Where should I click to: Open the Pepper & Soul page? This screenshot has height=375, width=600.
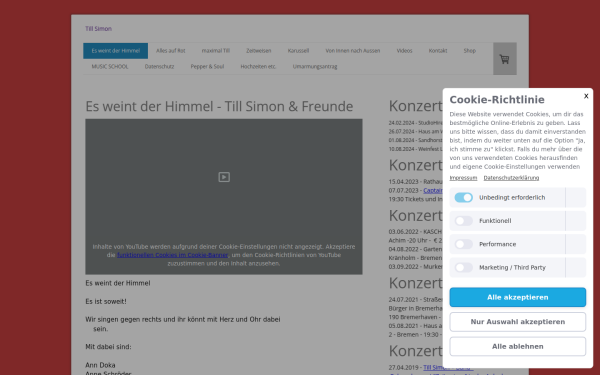pos(207,67)
